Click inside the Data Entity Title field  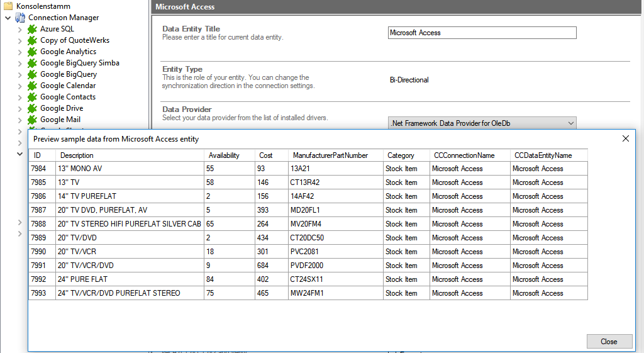[x=482, y=33]
